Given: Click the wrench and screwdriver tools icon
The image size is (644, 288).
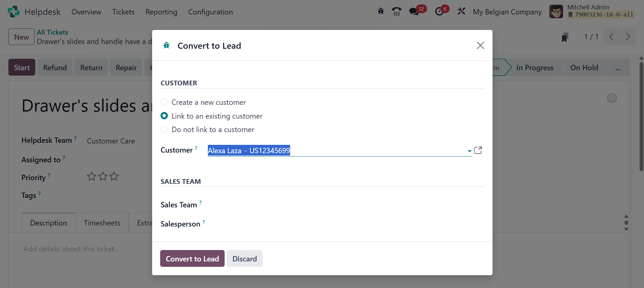Looking at the screenshot, I should click(x=461, y=12).
